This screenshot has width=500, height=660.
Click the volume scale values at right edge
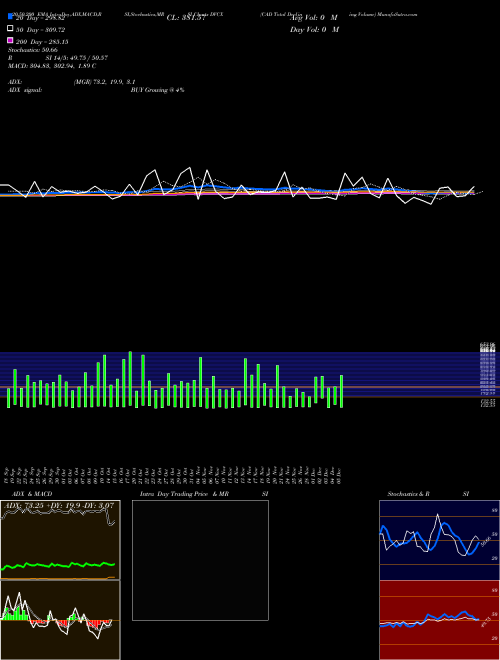487,375
